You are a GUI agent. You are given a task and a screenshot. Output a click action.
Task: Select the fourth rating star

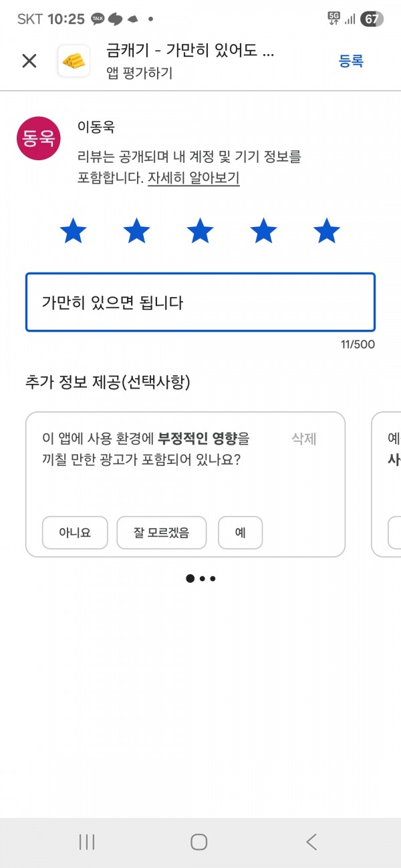[x=263, y=231]
